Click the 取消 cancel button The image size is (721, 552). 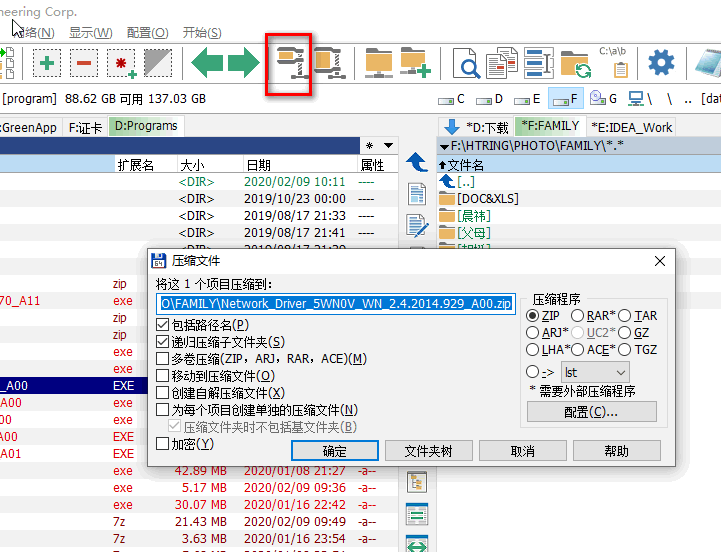[523, 451]
